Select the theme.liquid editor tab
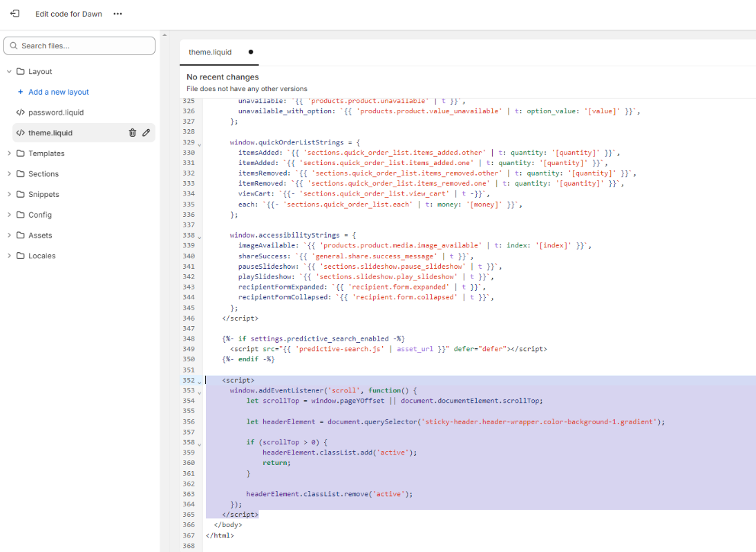 [x=210, y=52]
